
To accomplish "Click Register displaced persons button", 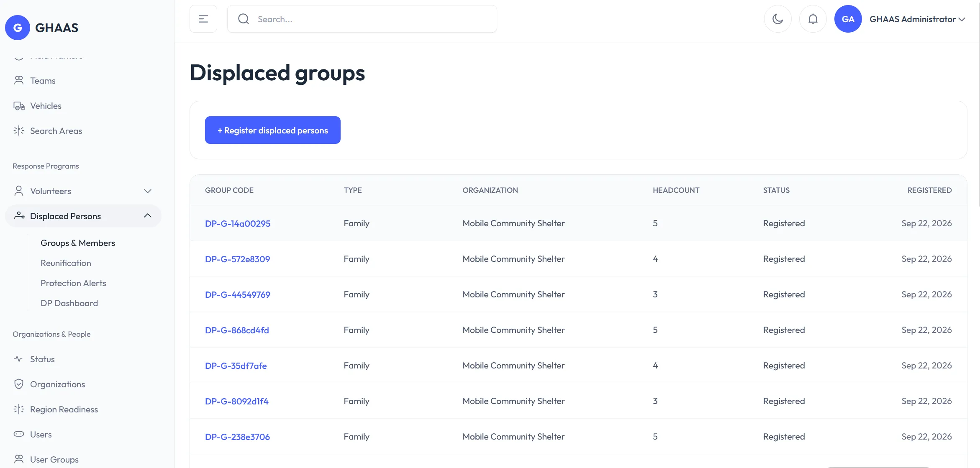I will point(273,130).
